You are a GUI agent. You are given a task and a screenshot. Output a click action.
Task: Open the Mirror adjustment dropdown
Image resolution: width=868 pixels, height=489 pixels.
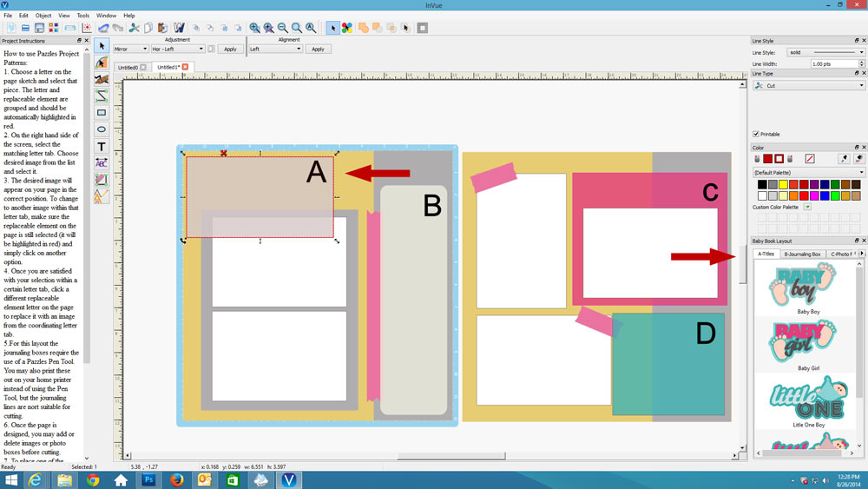[x=130, y=49]
